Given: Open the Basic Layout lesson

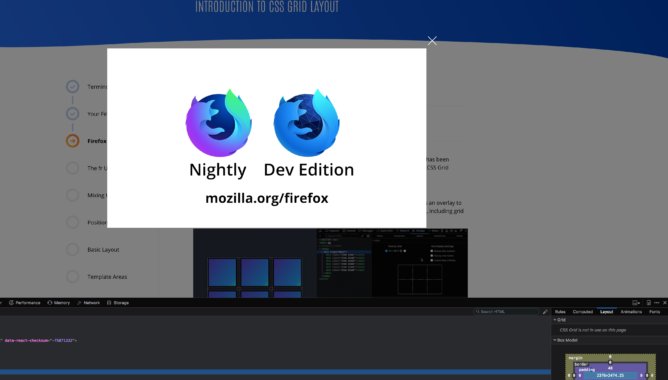Looking at the screenshot, I should click(103, 250).
